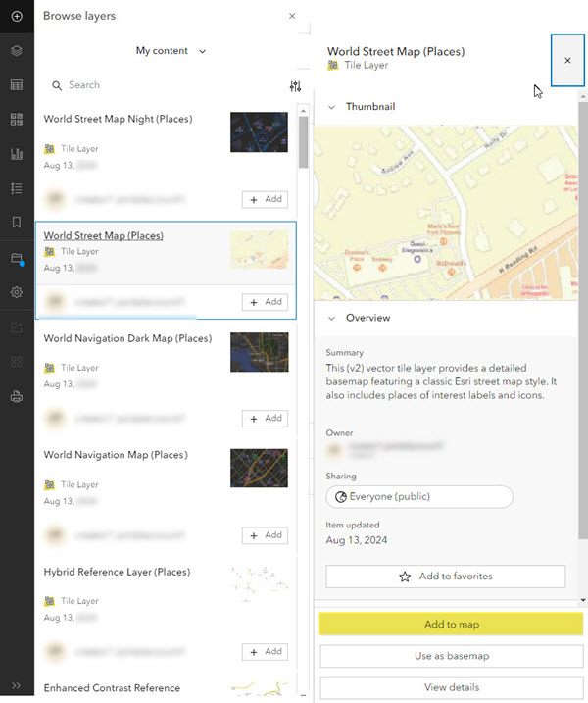Viewport: 588px width, 703px height.
Task: Open the Basemap gallery icon
Action: coord(17,120)
